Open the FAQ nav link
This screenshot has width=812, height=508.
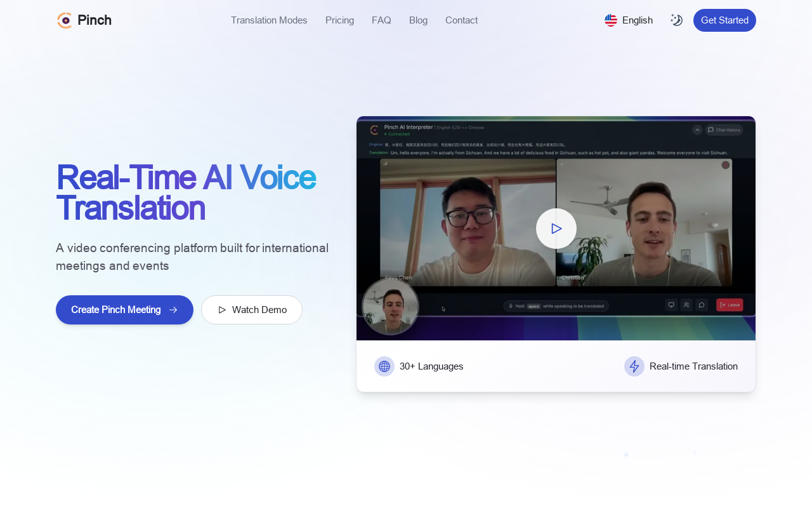pos(381,20)
